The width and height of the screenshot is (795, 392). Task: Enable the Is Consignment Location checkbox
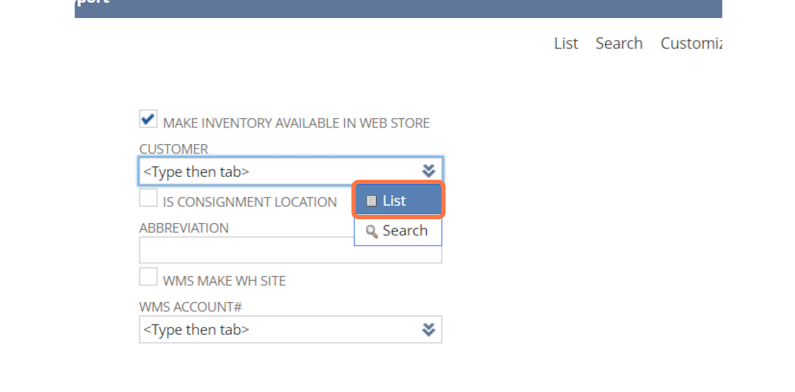pos(148,198)
